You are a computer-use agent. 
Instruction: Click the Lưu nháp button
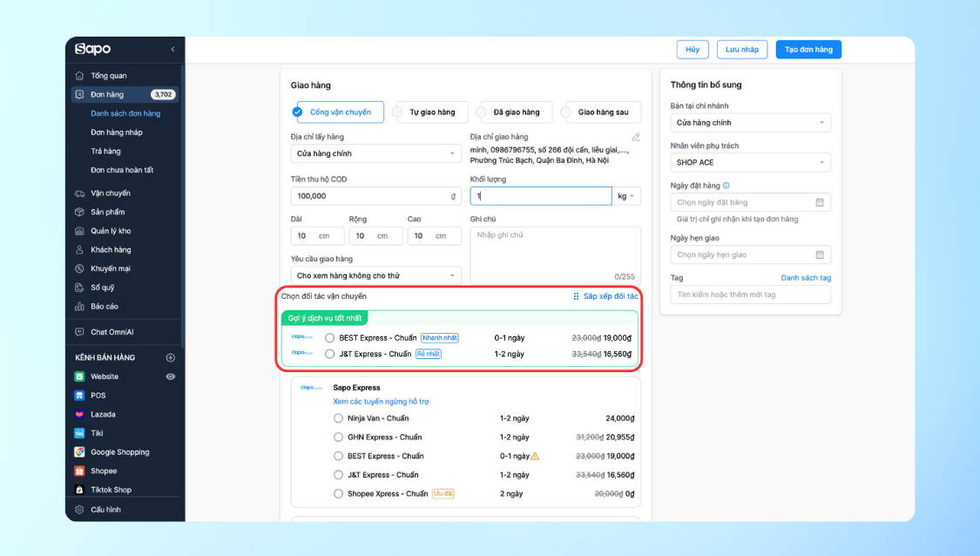pos(742,50)
